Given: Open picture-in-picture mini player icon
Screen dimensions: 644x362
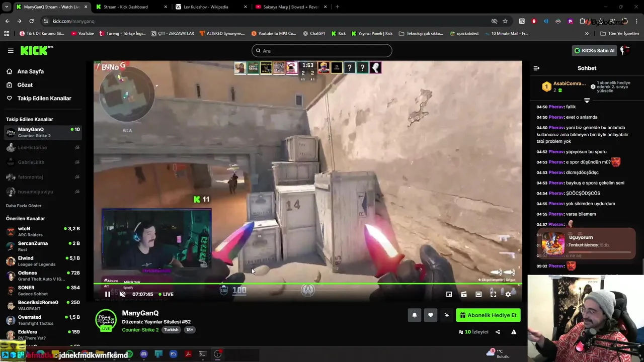Looking at the screenshot, I should click(449, 294).
